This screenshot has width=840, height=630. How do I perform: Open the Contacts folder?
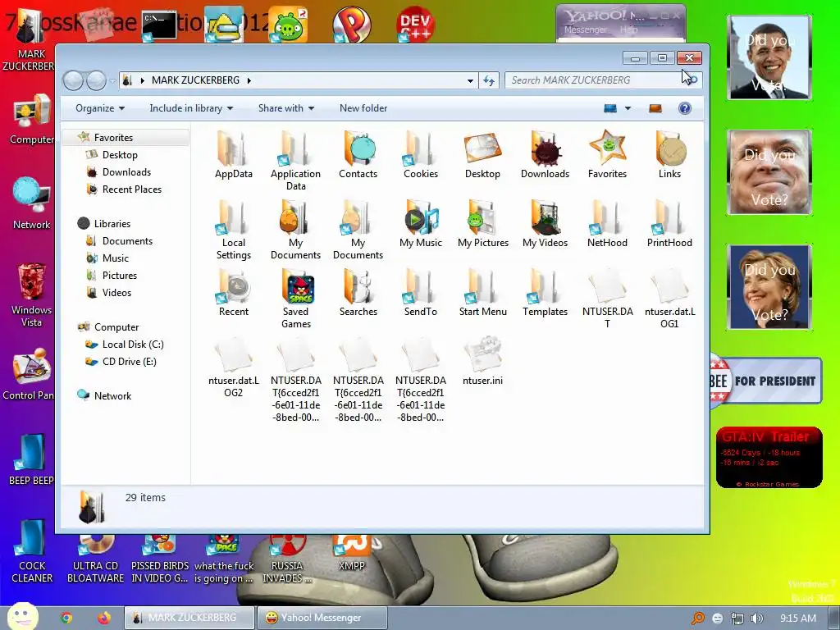(x=358, y=155)
